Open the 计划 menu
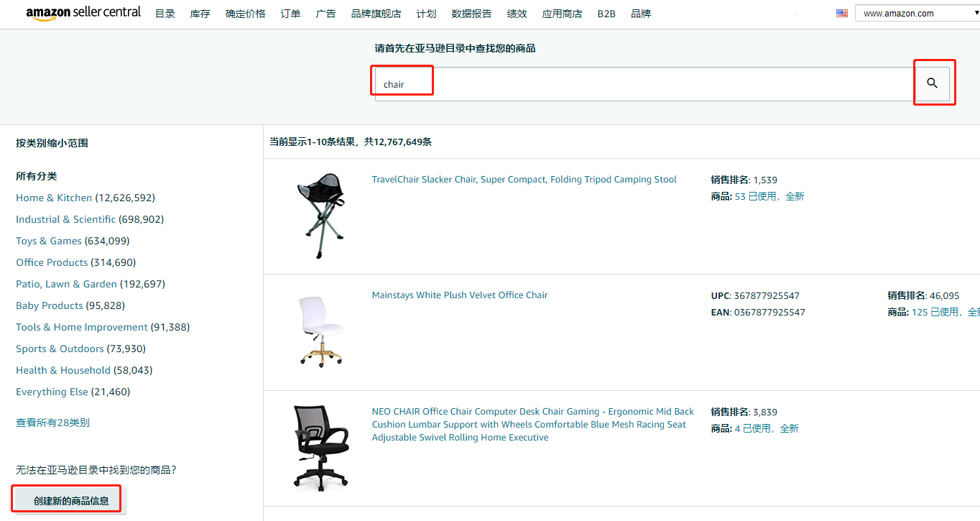The height and width of the screenshot is (521, 980). tap(427, 14)
